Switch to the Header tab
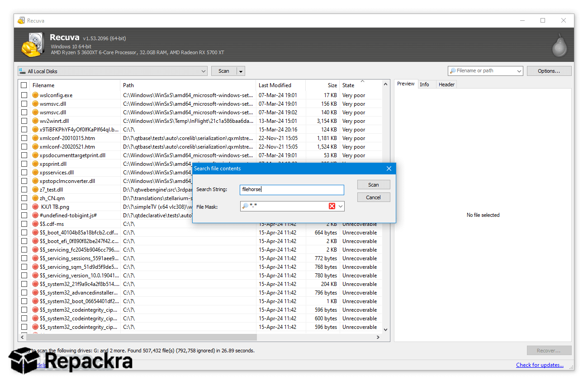The image size is (588, 384). pyautogui.click(x=446, y=84)
